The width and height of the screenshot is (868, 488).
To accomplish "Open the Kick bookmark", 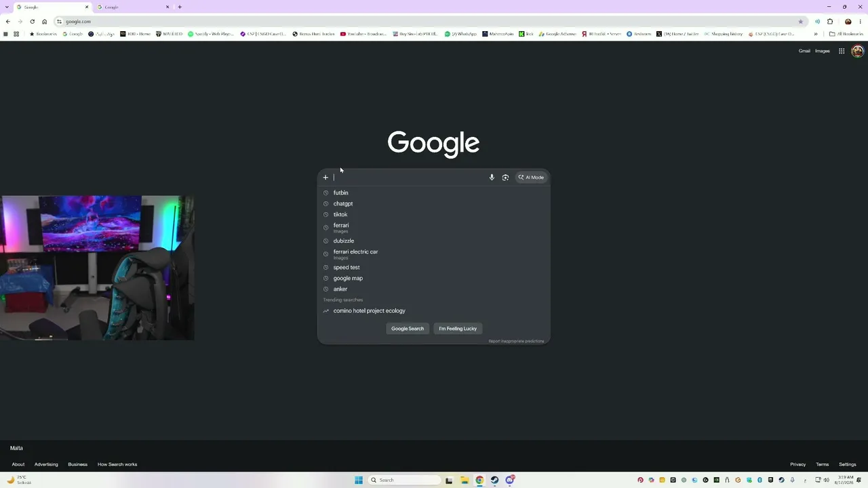I will (x=527, y=34).
